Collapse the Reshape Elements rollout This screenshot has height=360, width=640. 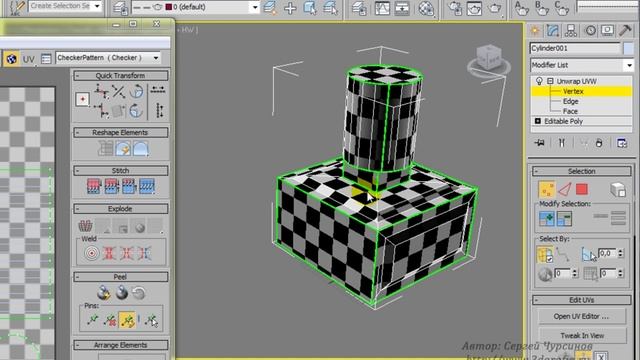tap(120, 133)
